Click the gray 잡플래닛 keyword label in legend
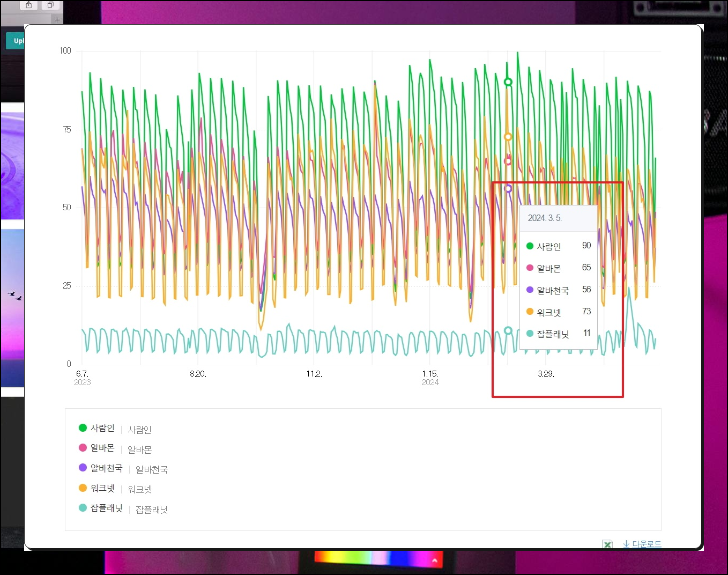 pos(152,510)
